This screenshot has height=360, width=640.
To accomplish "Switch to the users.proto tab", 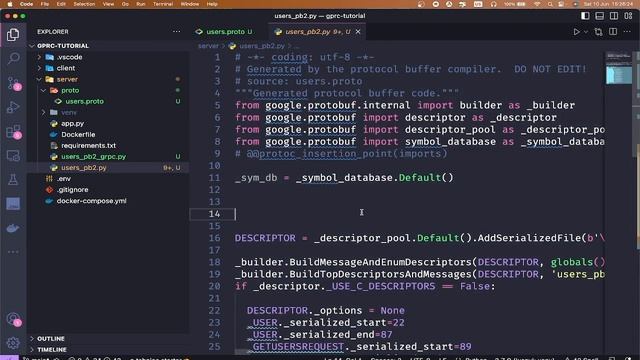I will coord(225,31).
